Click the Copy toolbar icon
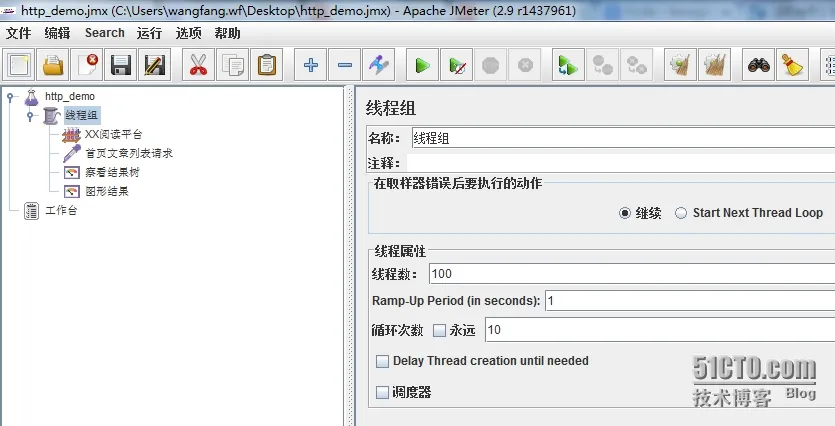Screen dimensions: 835x426 pos(232,65)
